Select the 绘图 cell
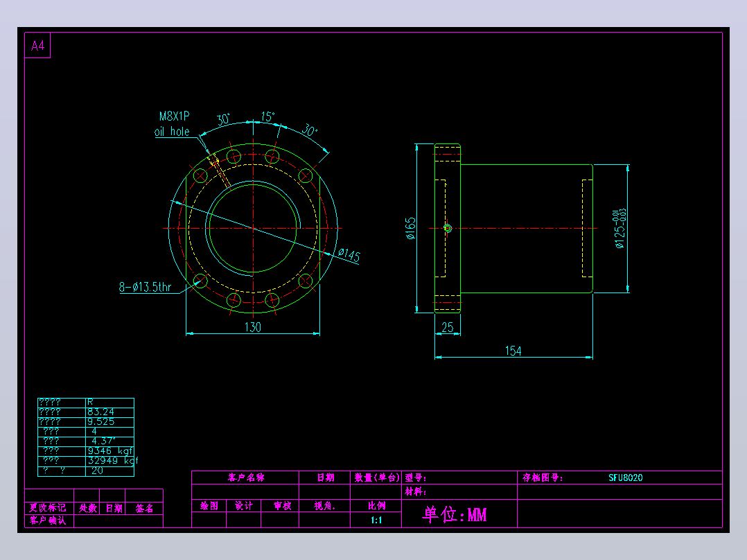747x560 pixels. click(209, 506)
